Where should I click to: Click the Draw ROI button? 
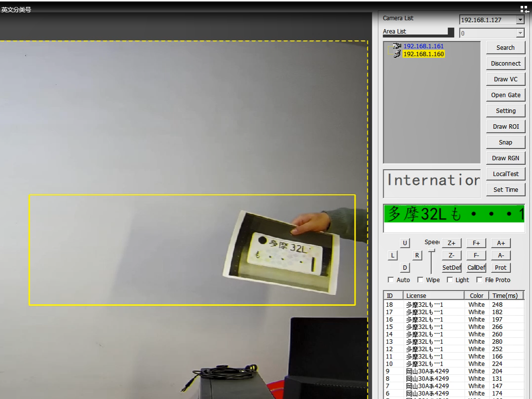click(x=505, y=126)
